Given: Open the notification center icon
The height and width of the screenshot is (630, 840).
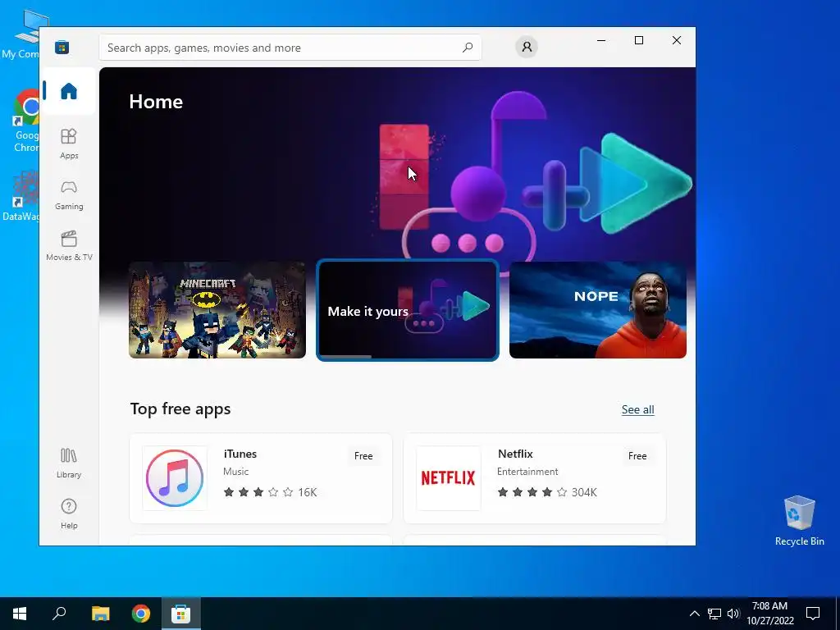Looking at the screenshot, I should click(x=813, y=614).
